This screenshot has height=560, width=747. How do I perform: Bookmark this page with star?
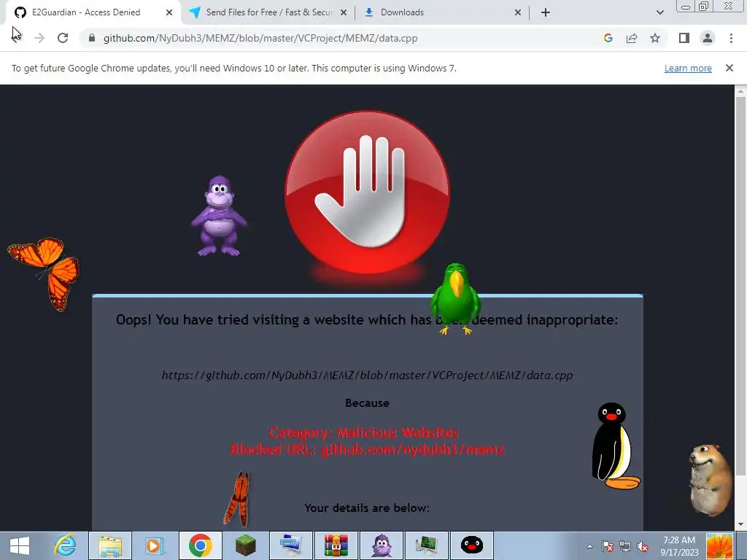point(655,38)
